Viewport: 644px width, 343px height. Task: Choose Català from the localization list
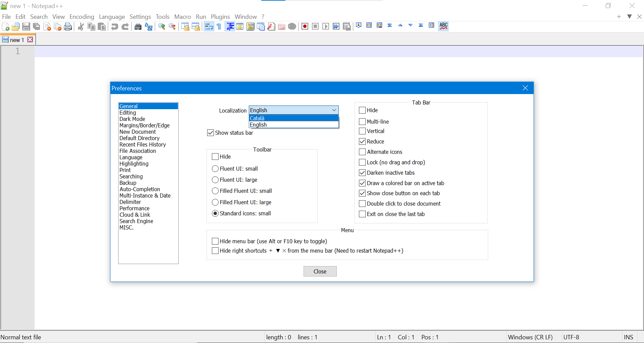tap(293, 118)
